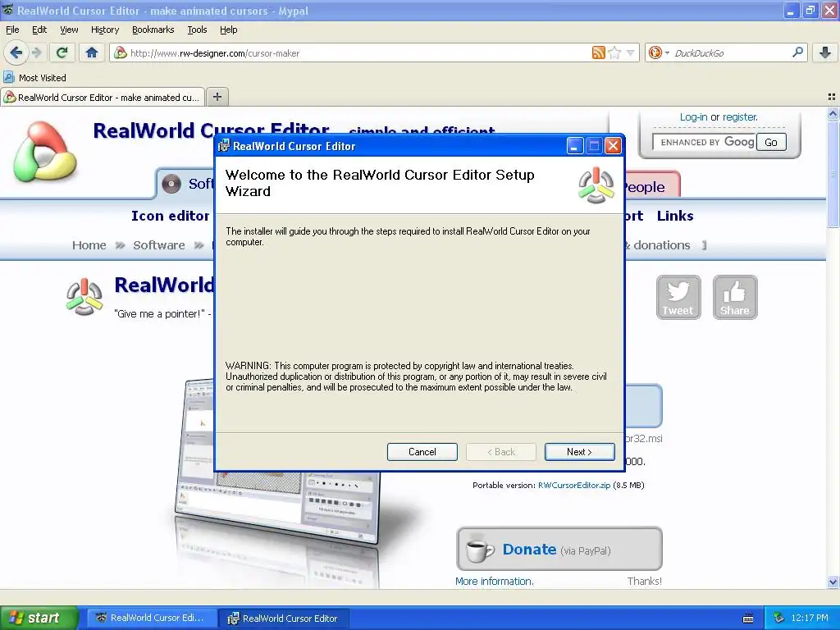The image size is (840, 630).
Task: Open the File menu
Action: [x=12, y=30]
